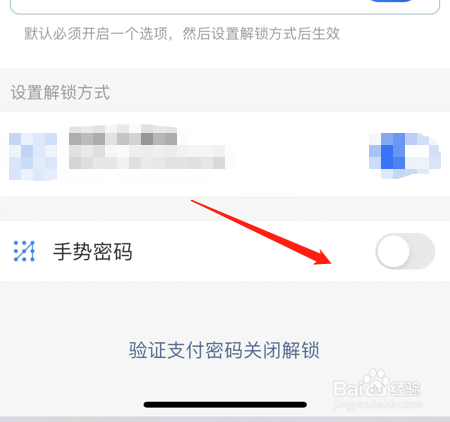450x422 pixels.
Task: Enable the 手势密码 toggle switch
Action: click(405, 251)
